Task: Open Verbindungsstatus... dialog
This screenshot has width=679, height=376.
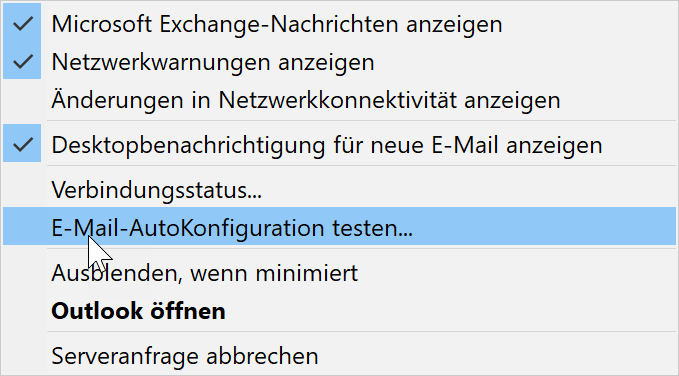Action: [340, 188]
